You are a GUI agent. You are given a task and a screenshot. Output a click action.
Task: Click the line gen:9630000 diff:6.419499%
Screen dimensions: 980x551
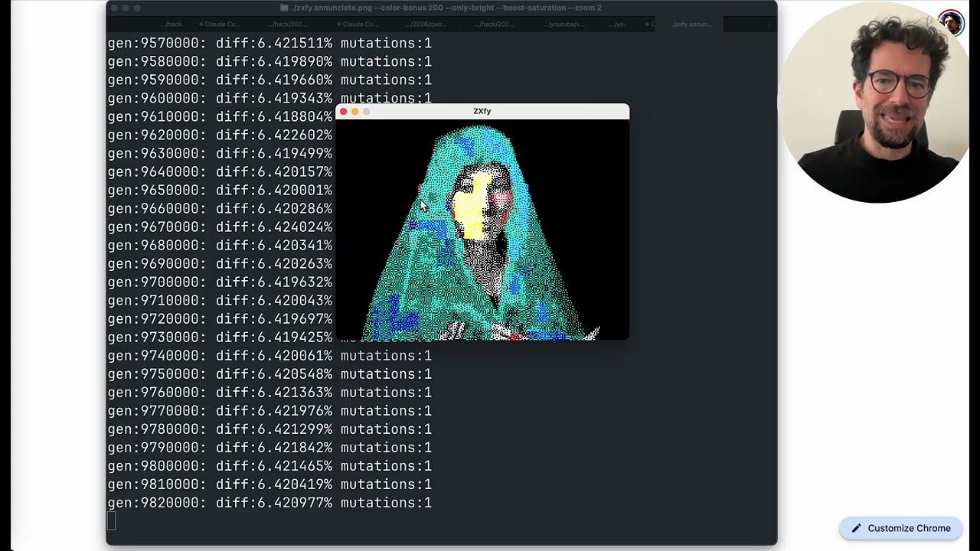220,154
